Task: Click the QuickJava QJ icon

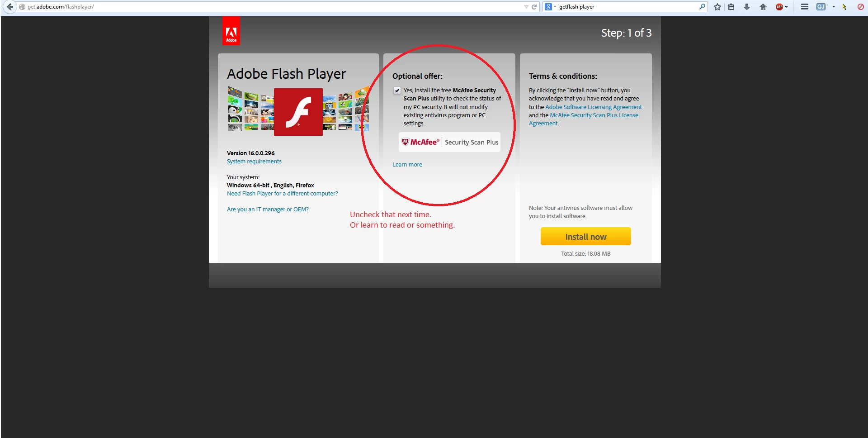Action: tap(821, 7)
